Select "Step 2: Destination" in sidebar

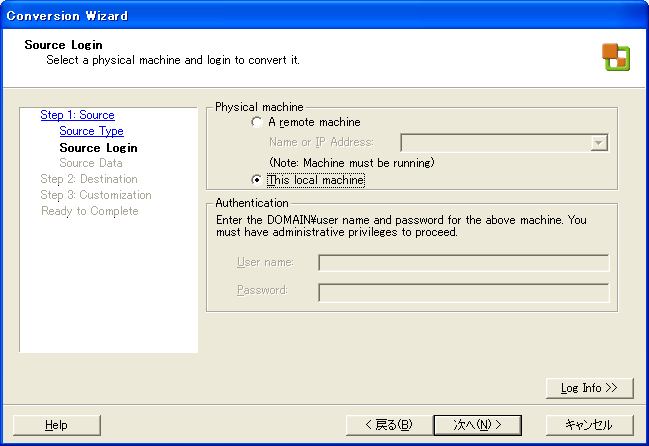tap(89, 179)
